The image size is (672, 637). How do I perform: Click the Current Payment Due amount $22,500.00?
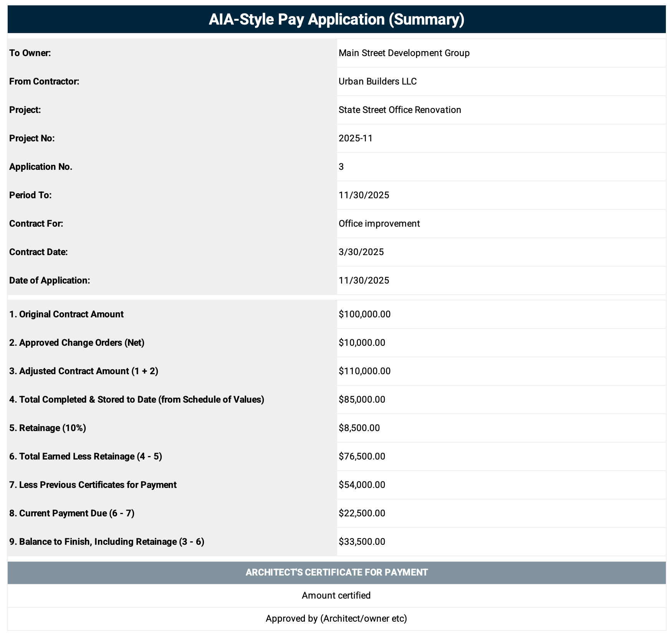click(x=361, y=513)
